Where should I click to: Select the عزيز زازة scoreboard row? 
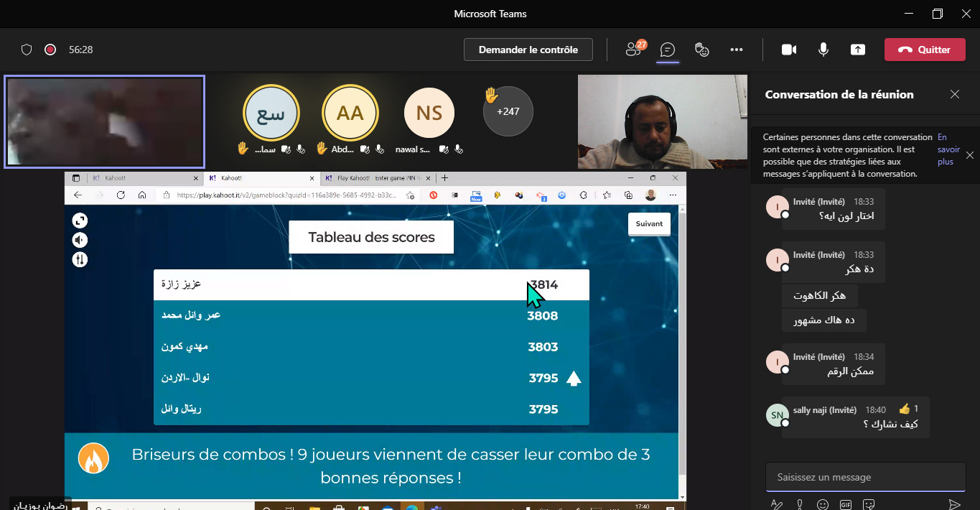click(371, 284)
